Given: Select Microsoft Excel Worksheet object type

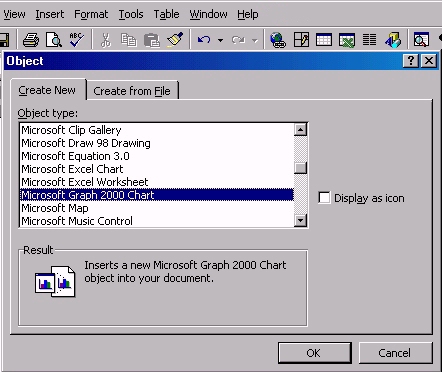Looking at the screenshot, I should coord(157,182).
